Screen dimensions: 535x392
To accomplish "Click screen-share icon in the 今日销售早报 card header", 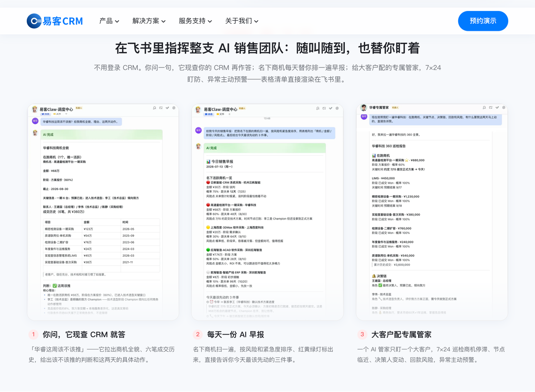I will [x=324, y=108].
